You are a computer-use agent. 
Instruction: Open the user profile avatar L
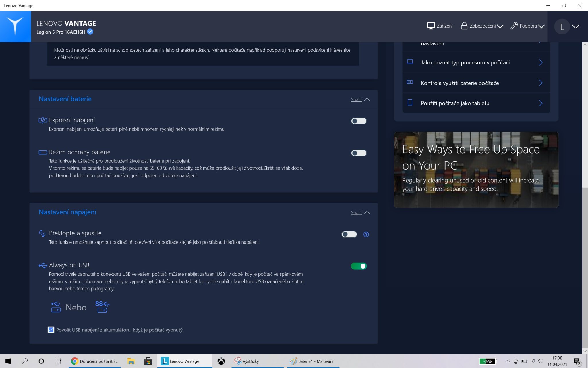pos(562,27)
